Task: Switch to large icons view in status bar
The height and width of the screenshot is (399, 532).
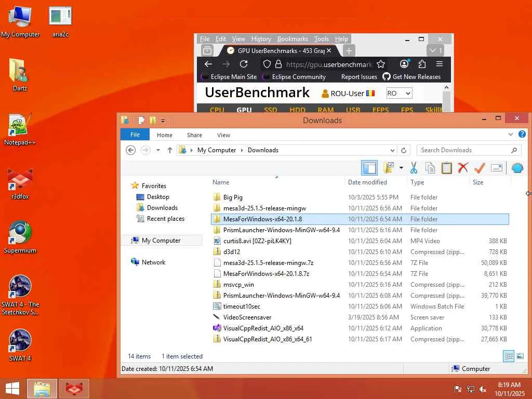Action: click(x=520, y=356)
